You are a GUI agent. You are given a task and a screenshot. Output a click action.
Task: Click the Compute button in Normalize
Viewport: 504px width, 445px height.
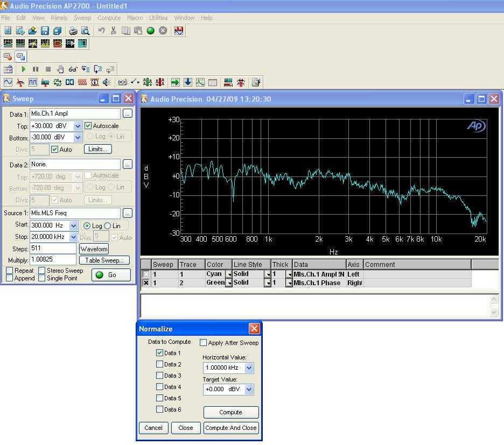pyautogui.click(x=231, y=412)
